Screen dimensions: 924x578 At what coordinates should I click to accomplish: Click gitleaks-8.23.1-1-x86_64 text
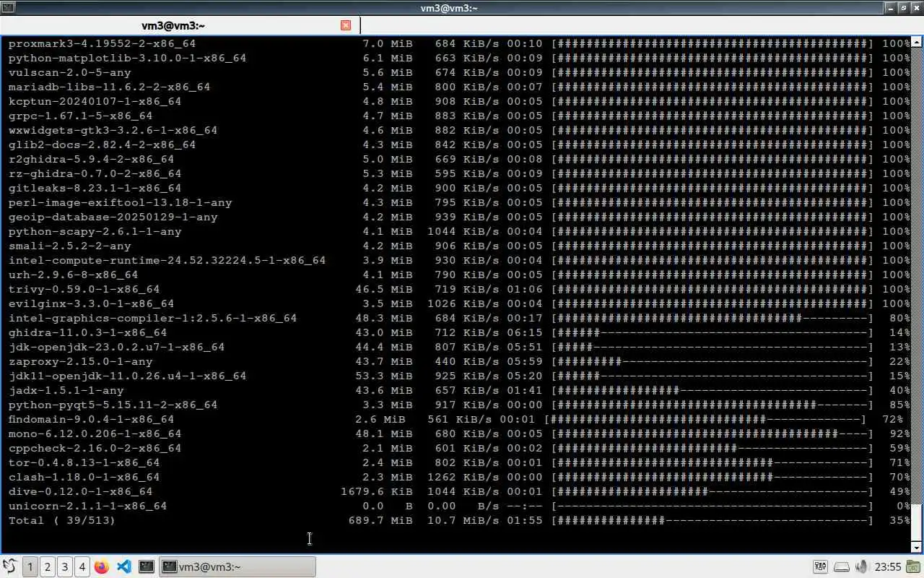(x=95, y=188)
